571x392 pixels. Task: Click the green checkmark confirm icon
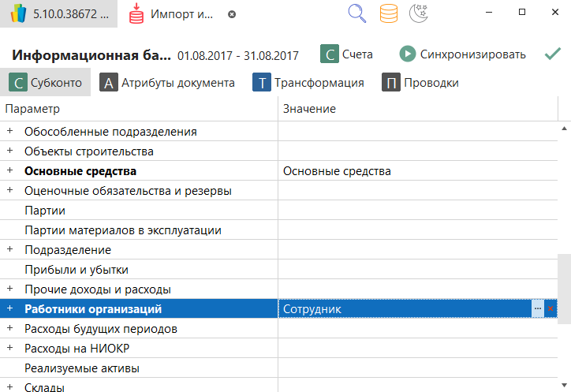(x=553, y=54)
